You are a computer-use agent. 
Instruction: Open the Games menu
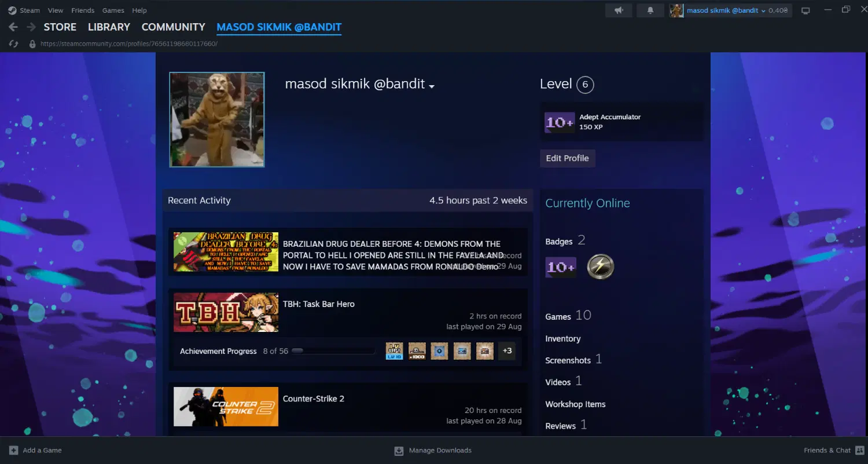coord(113,10)
